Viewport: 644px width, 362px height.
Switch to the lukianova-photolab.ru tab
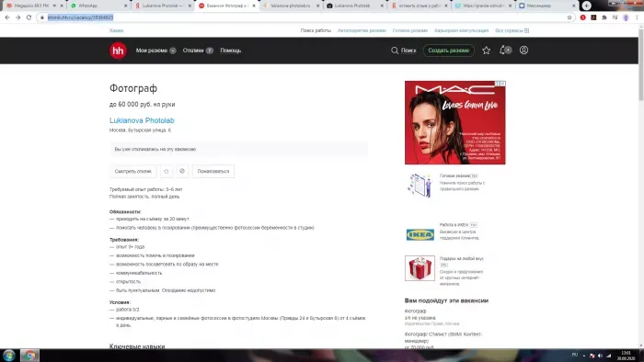point(290,6)
